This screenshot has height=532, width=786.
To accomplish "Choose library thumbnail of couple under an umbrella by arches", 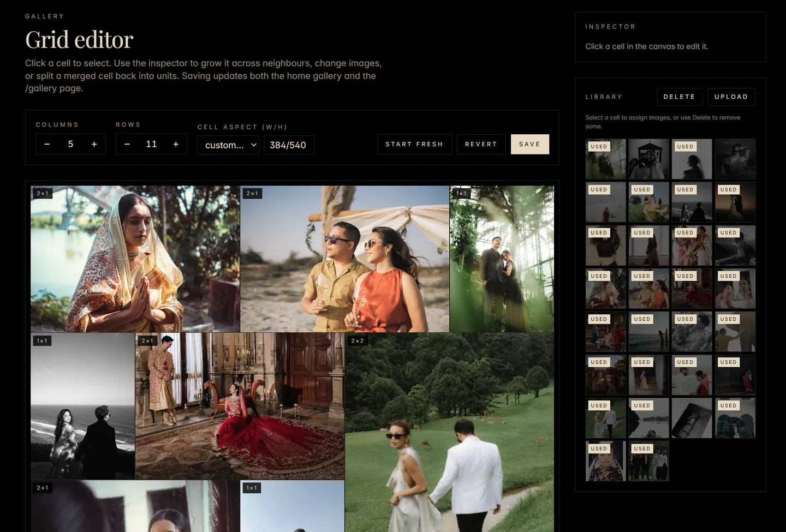I will point(735,418).
